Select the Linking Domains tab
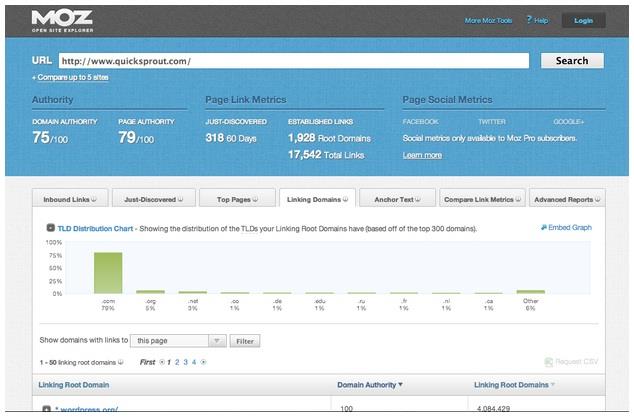The height and width of the screenshot is (418, 634). [x=317, y=199]
